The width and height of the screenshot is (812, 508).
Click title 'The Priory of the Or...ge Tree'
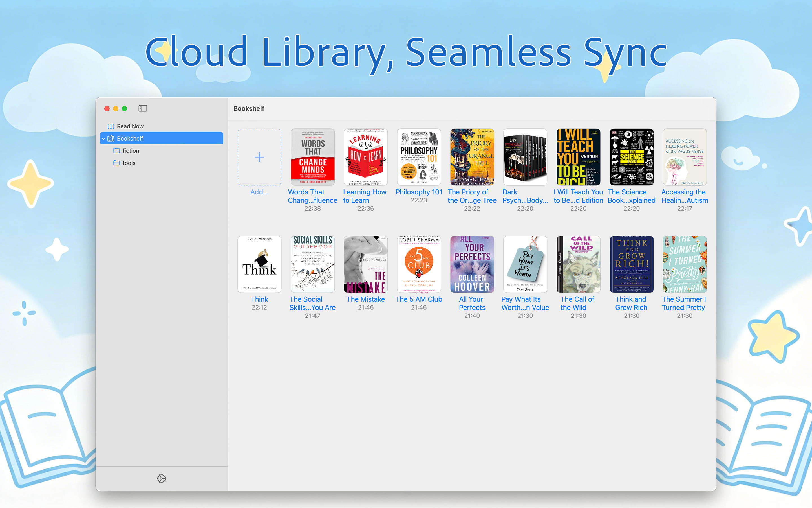click(472, 196)
